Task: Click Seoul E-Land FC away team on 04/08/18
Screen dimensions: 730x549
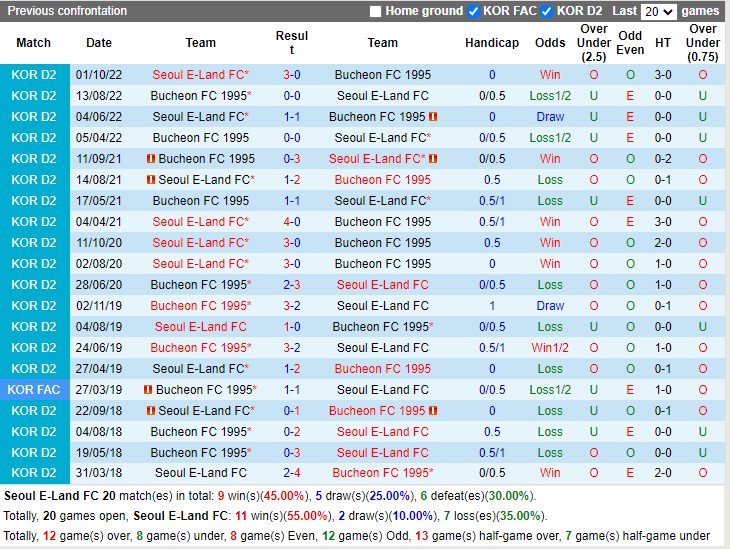Action: click(x=383, y=432)
